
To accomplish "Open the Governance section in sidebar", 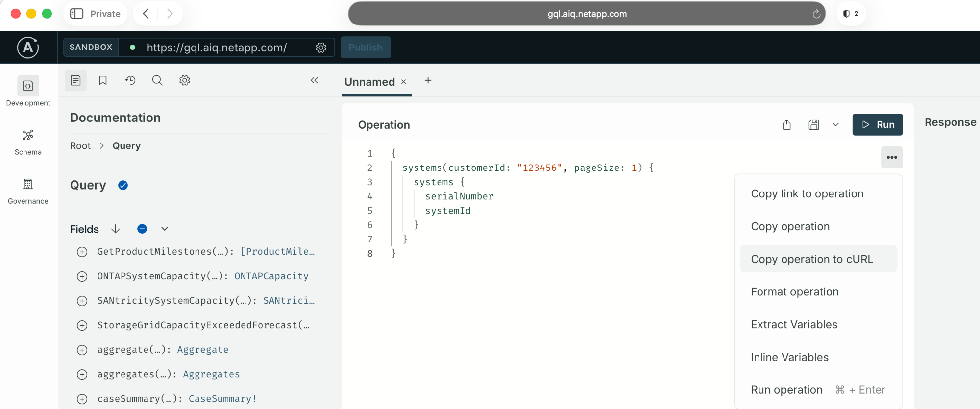I will click(28, 191).
